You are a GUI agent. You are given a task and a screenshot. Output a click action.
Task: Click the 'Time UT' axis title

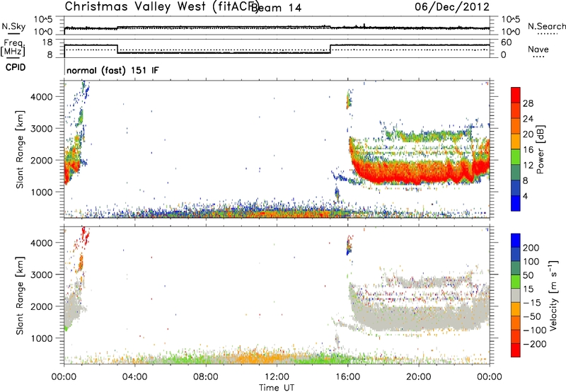[x=277, y=388]
